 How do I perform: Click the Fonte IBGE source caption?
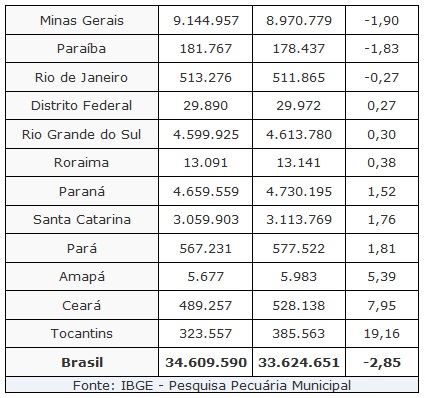tap(212, 385)
